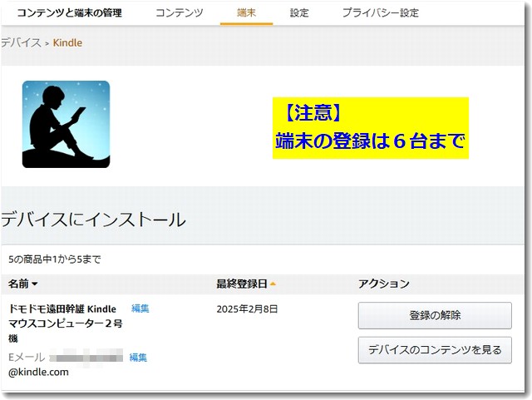Click the Kindle reading app icon
Screen dimensions: 532x400
coord(66,124)
